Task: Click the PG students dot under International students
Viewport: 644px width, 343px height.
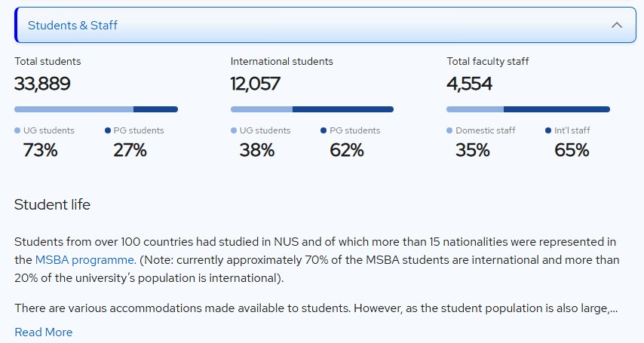Action: point(324,130)
